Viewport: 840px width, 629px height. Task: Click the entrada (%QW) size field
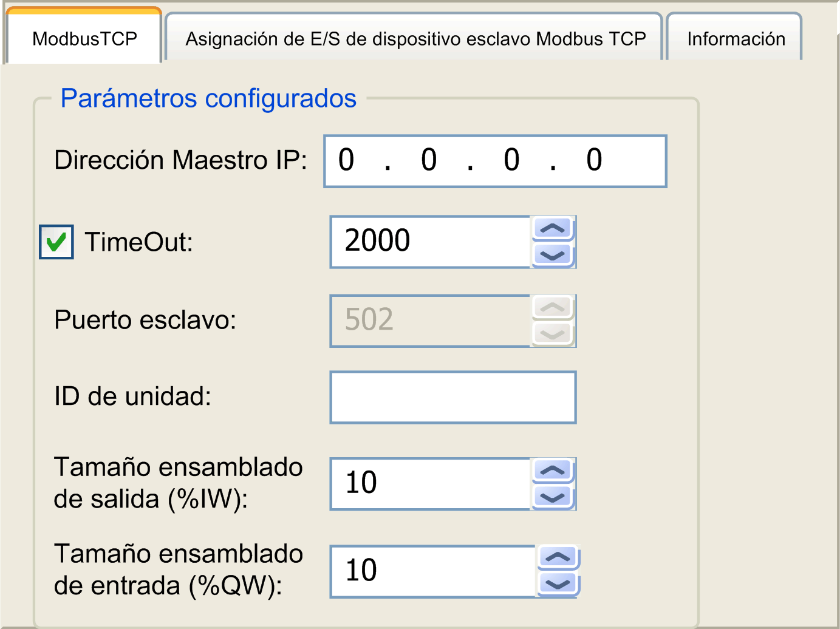click(432, 571)
